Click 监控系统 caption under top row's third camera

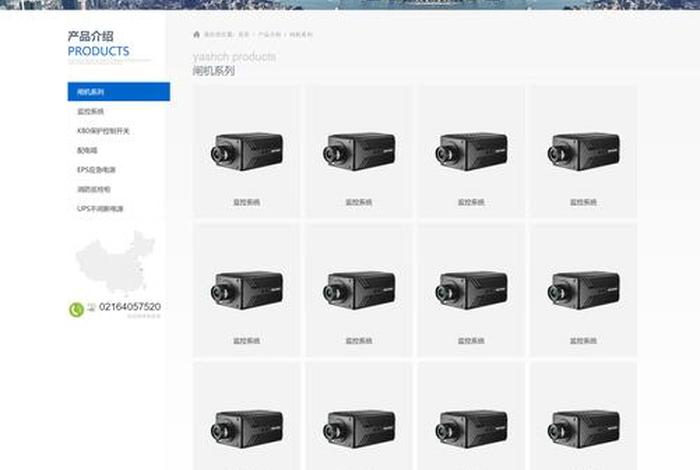[x=471, y=202]
